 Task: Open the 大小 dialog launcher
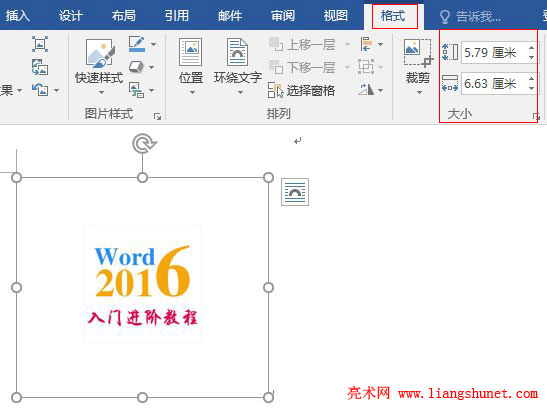coord(536,116)
